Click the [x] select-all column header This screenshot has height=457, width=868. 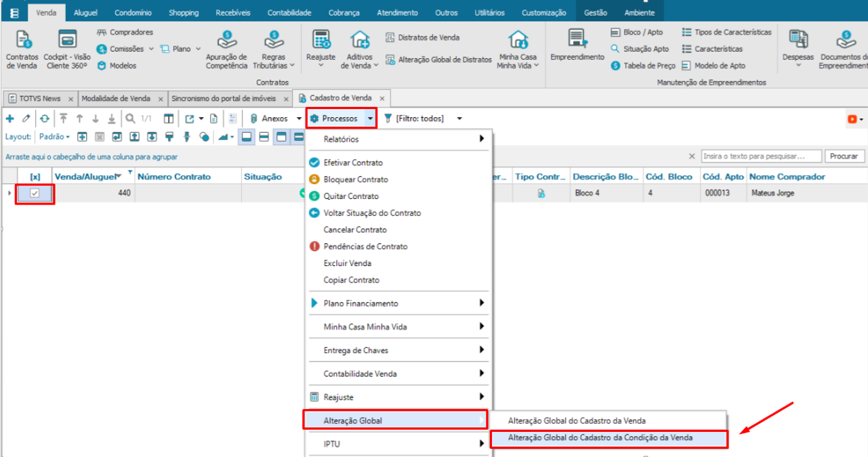click(35, 177)
